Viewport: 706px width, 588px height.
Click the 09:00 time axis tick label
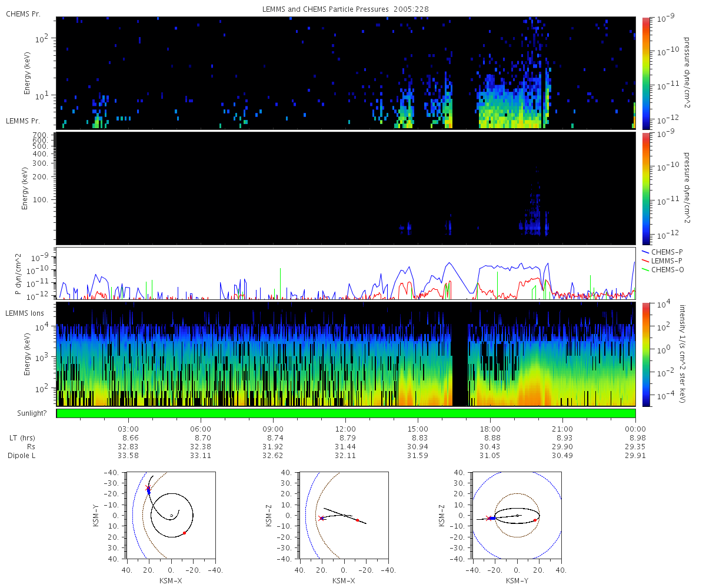coord(273,429)
